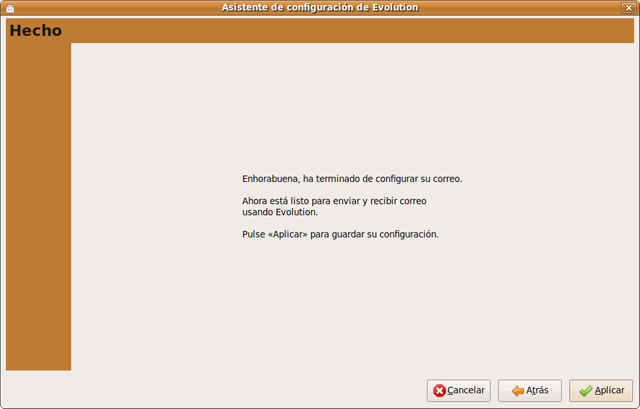Go back using the Atrás button
Viewport: 640px width, 409px height.
(x=530, y=391)
